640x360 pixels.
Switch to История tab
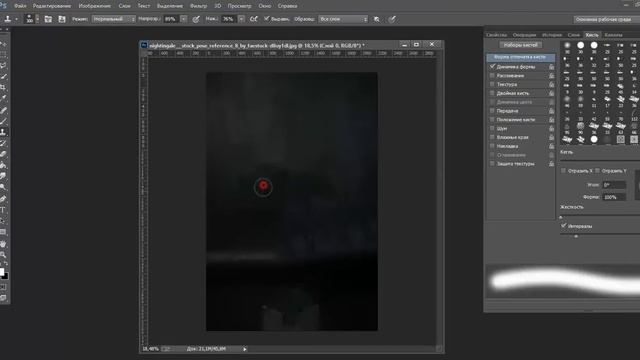(x=552, y=35)
